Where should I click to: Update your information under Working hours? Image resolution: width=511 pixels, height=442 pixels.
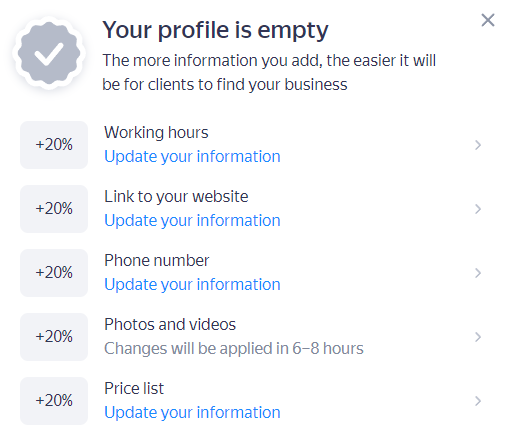192,157
